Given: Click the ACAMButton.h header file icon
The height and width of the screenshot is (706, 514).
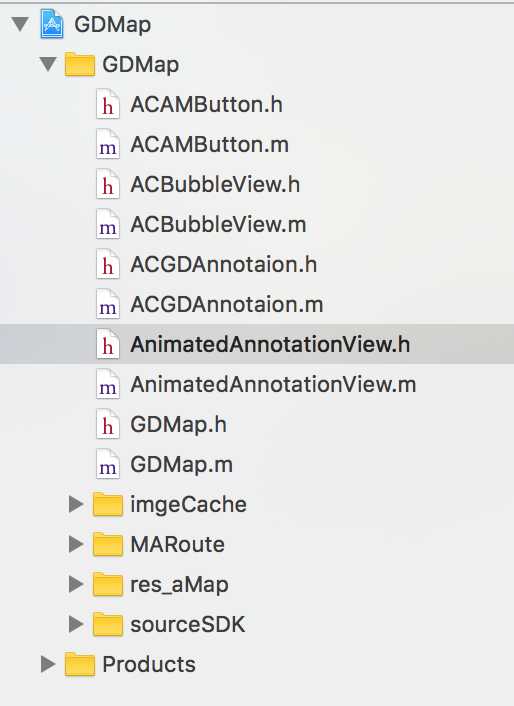Looking at the screenshot, I should tap(108, 104).
